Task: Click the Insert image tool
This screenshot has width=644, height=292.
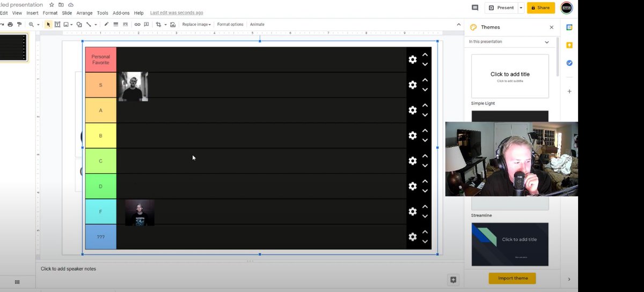Action: (66, 24)
